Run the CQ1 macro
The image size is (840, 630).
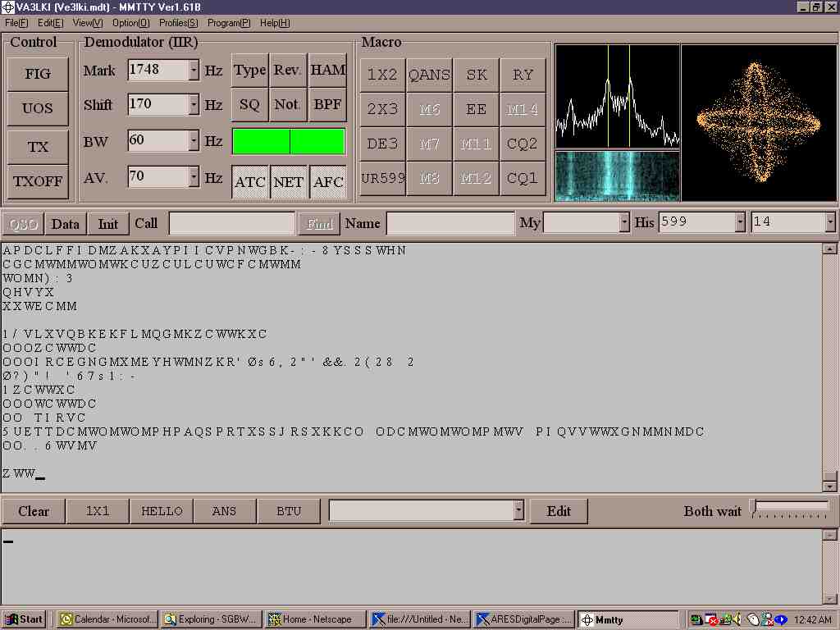click(523, 178)
